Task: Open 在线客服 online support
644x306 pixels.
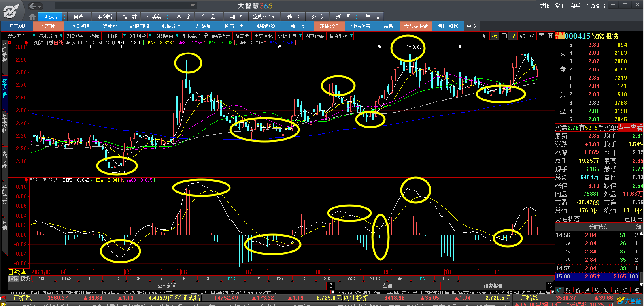Action: click(595, 6)
